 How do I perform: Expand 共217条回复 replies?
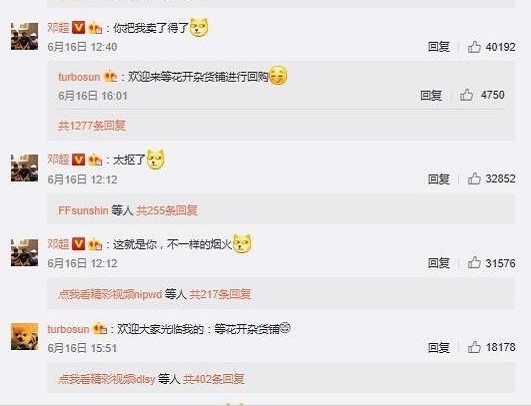220,294
